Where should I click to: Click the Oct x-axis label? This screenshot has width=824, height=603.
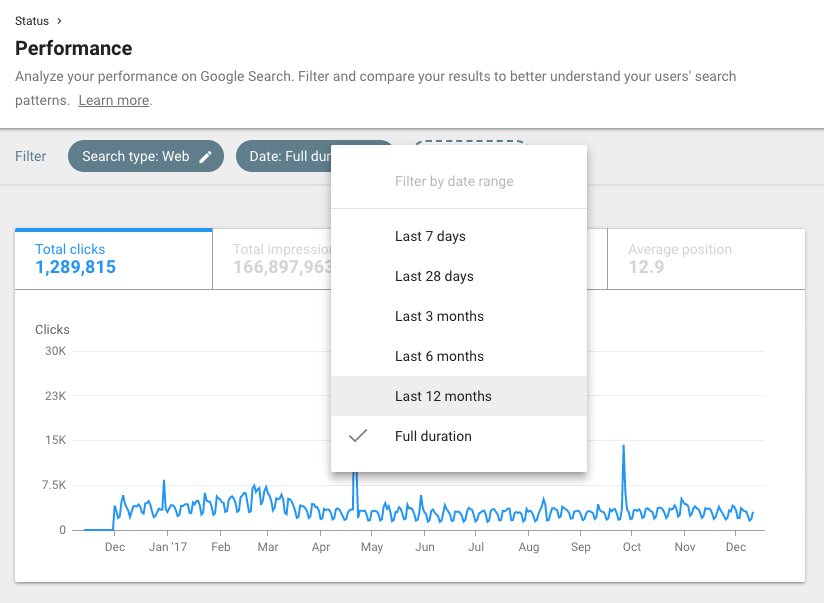632,547
